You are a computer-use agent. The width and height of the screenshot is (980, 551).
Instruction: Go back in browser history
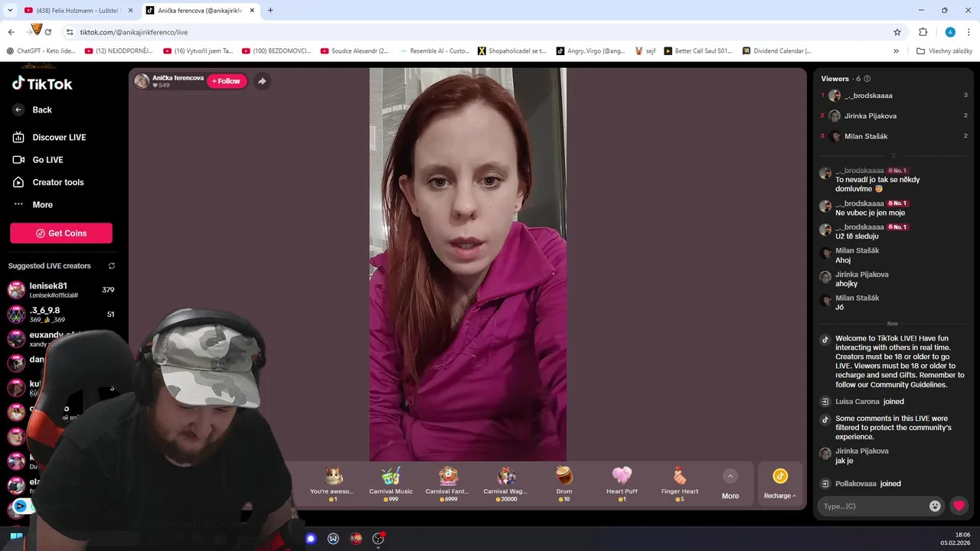tap(11, 32)
